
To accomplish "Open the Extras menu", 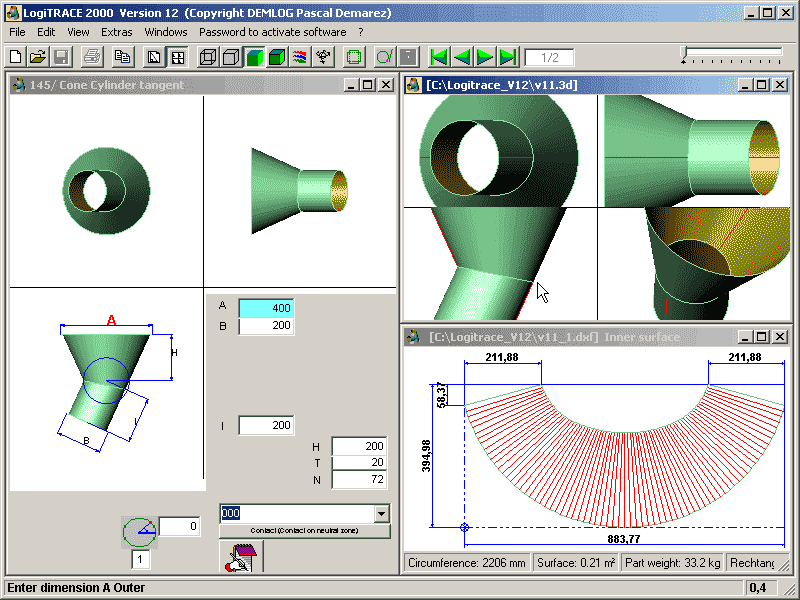I will 116,32.
